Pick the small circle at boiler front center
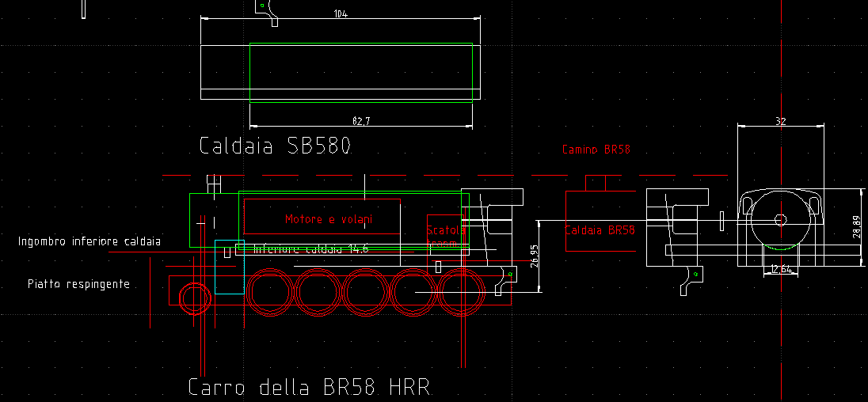Image resolution: width=868 pixels, height=402 pixels. click(x=780, y=219)
